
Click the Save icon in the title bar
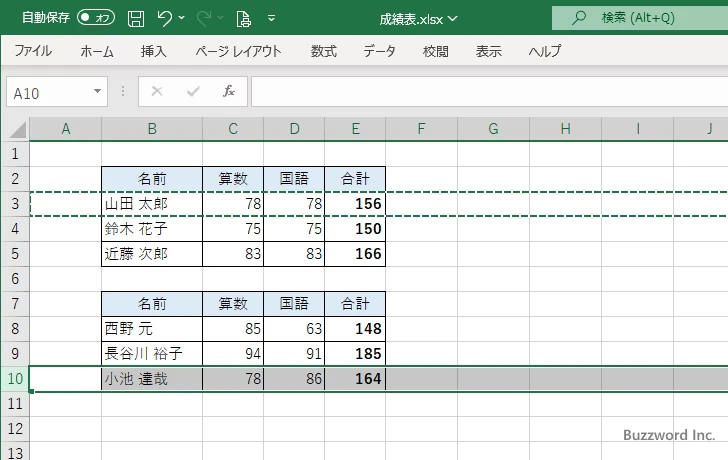pos(136,19)
